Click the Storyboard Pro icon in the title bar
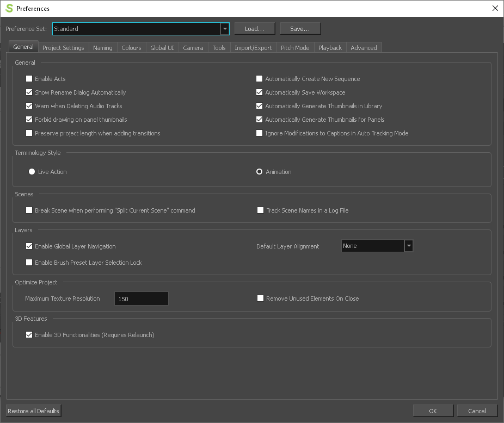Image resolution: width=504 pixels, height=423 pixels. (8, 8)
